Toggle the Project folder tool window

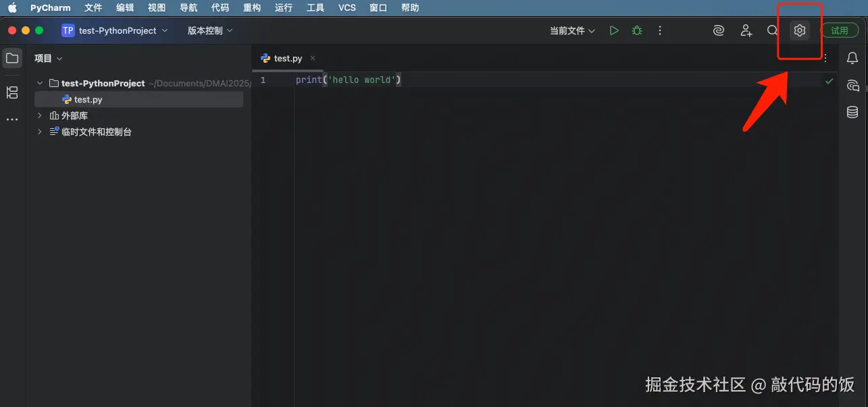[12, 58]
